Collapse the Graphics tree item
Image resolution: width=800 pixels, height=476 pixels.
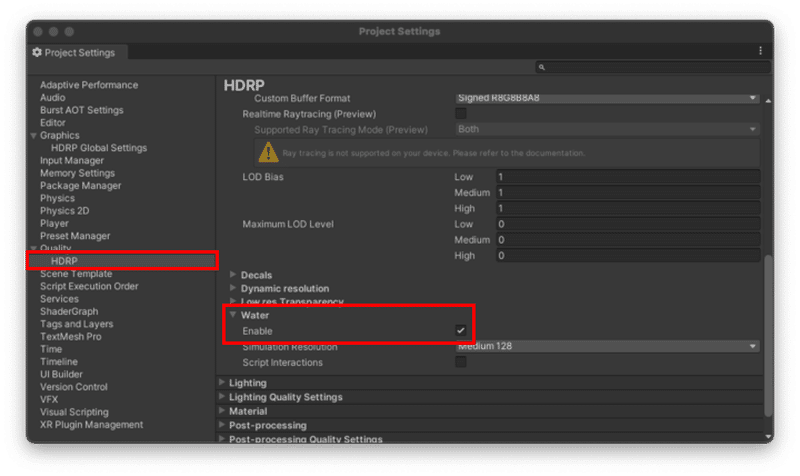tap(34, 136)
